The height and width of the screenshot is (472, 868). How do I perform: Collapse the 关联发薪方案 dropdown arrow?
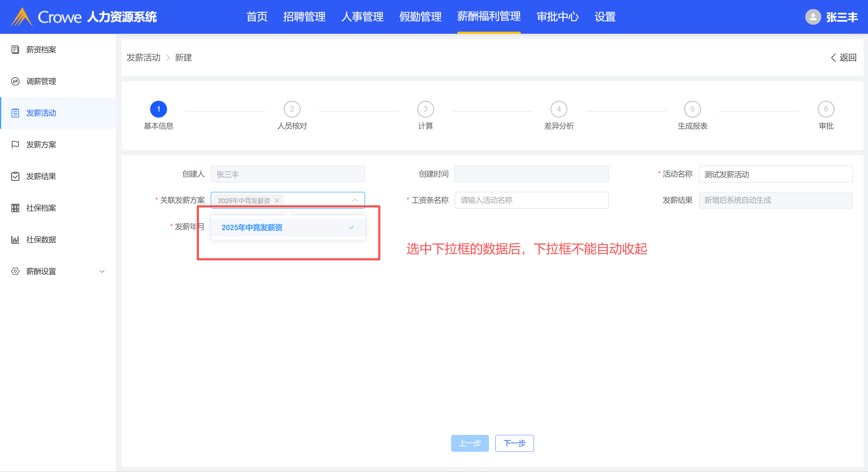[355, 201]
